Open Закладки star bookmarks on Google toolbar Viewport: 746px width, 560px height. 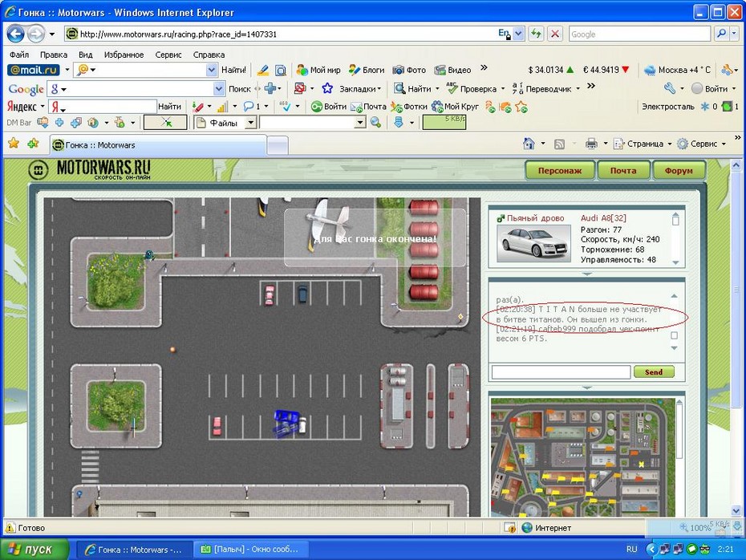click(x=351, y=88)
